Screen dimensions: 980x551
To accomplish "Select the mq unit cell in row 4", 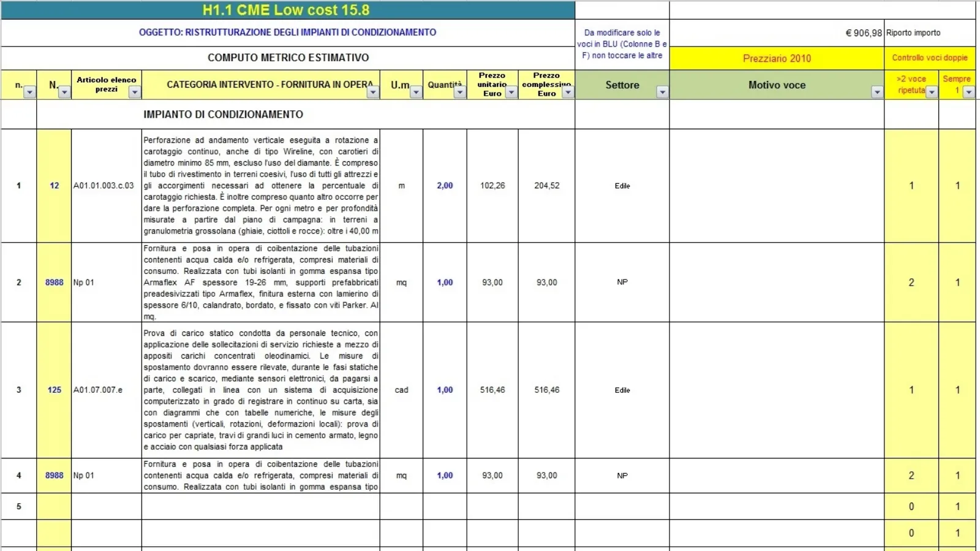I will pos(401,476).
